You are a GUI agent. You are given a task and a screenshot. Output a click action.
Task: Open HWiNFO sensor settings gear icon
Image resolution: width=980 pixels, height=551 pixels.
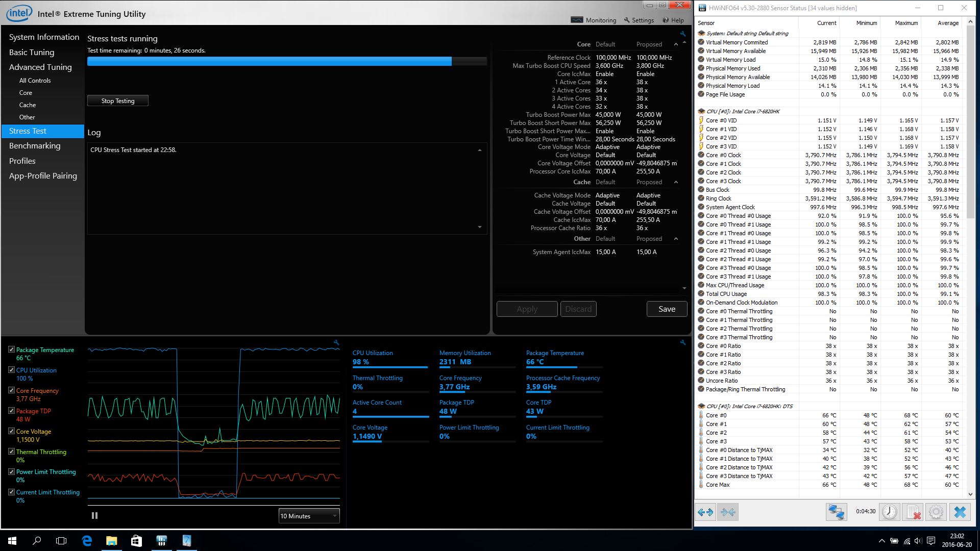coord(936,512)
